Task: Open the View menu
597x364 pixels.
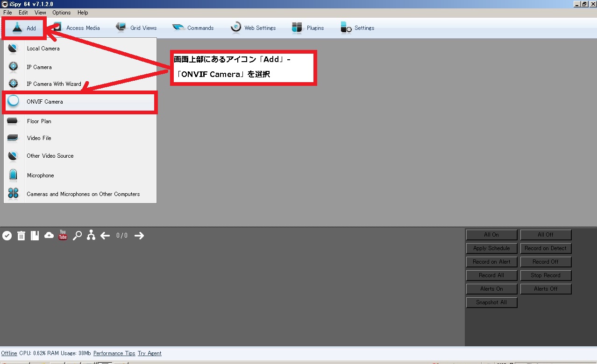Action: 41,13
